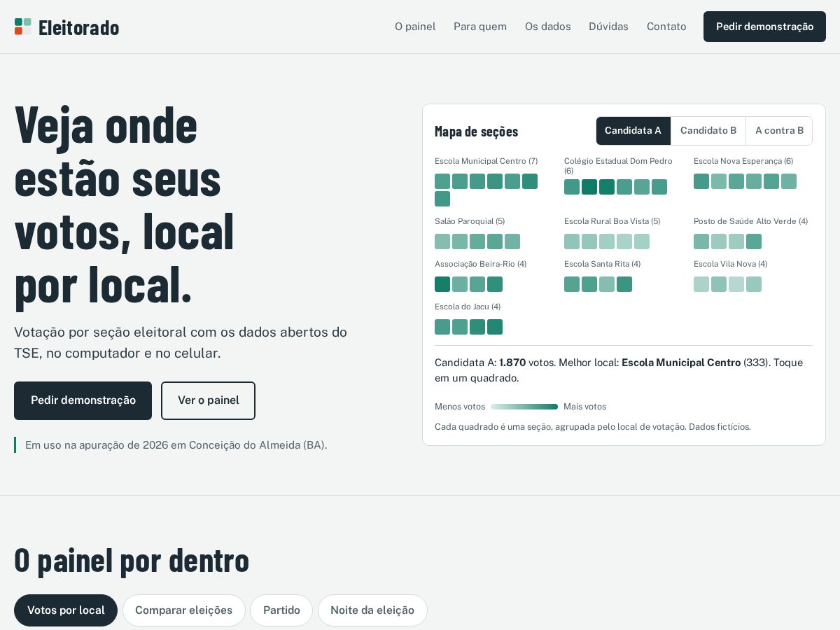Viewport: 840px width, 630px height.
Task: Open Noite da eleição tab
Action: pyautogui.click(x=372, y=610)
